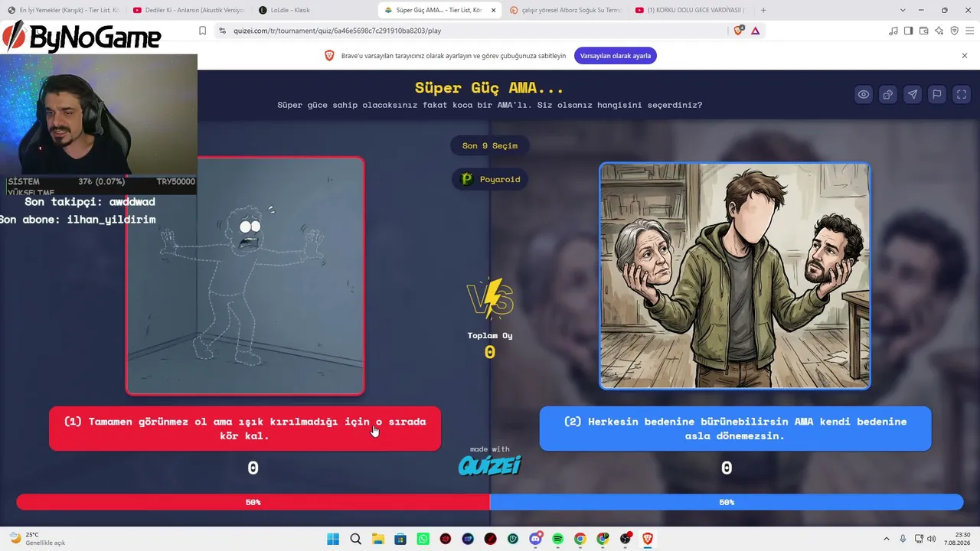Screen dimensions: 980x551
Task: Switch to the 'KORKU DOLU GECE VARDİYASI' tab
Action: 691,10
